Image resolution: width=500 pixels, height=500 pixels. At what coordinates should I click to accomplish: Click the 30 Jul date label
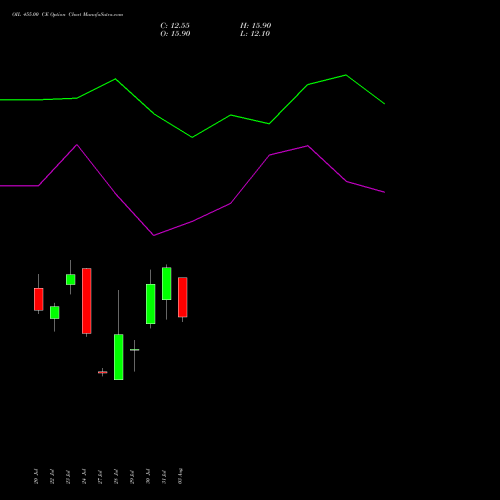point(148,476)
